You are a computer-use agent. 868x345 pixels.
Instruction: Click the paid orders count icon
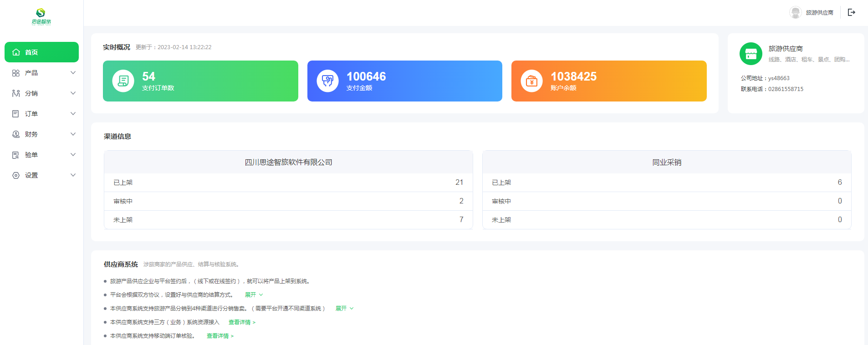[x=123, y=81]
